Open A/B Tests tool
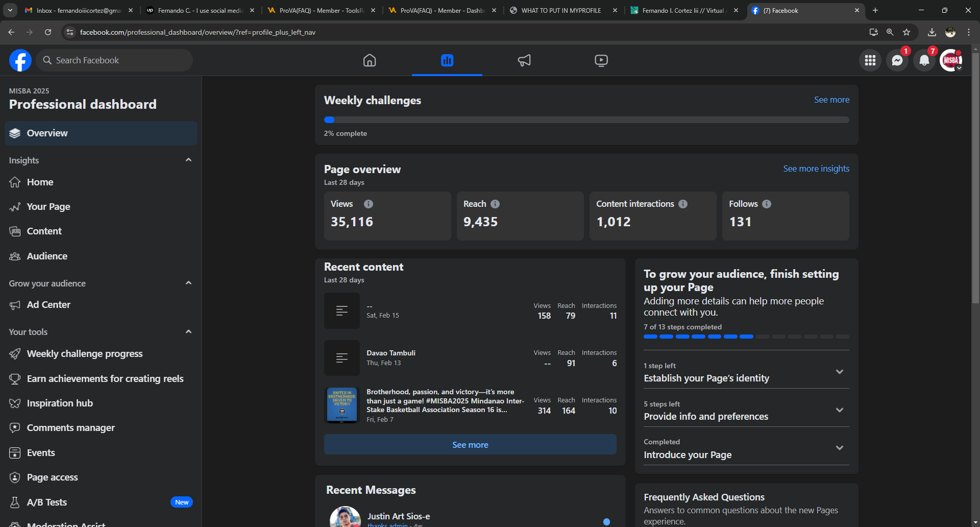 tap(101, 502)
